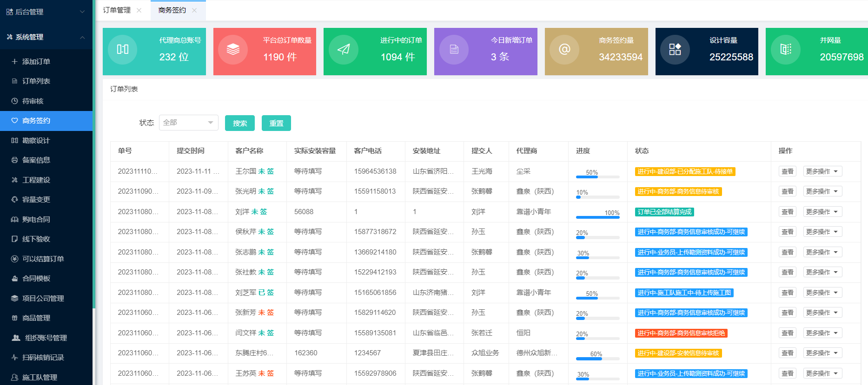
Task: Click the grid icon on 设计容量 card
Action: (675, 49)
